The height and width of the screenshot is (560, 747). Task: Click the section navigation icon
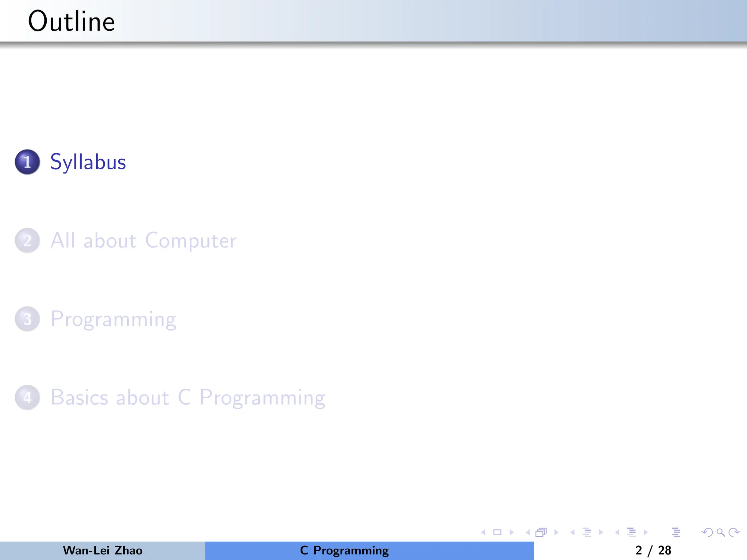632,532
